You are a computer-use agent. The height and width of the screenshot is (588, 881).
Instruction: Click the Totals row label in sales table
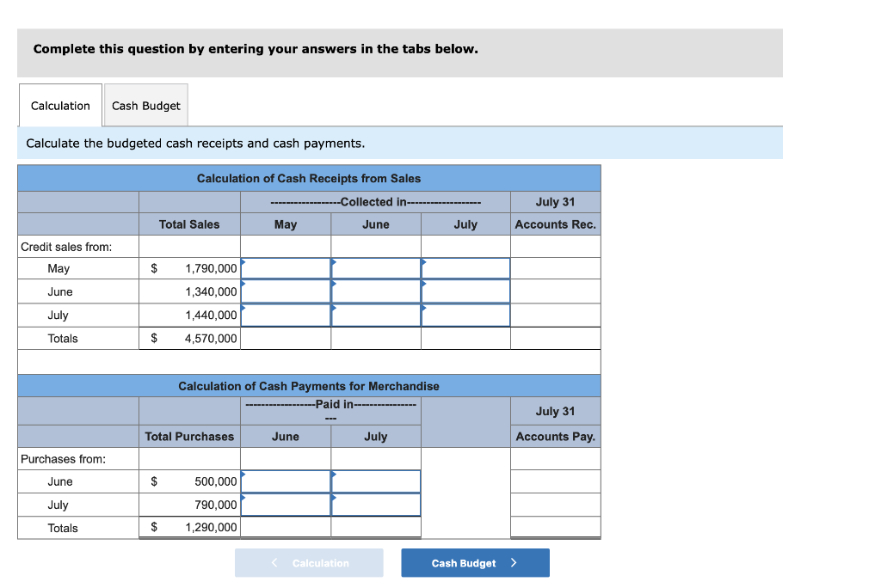point(62,338)
